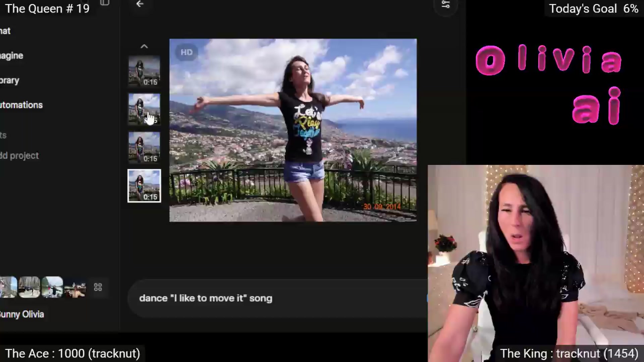Click "The Ace : 1000 (tracknut)" text
644x362 pixels.
(x=72, y=354)
